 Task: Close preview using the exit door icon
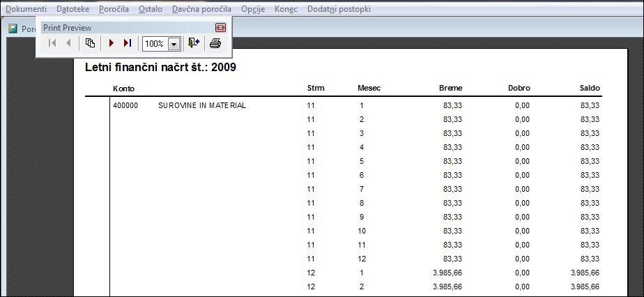tap(194, 43)
